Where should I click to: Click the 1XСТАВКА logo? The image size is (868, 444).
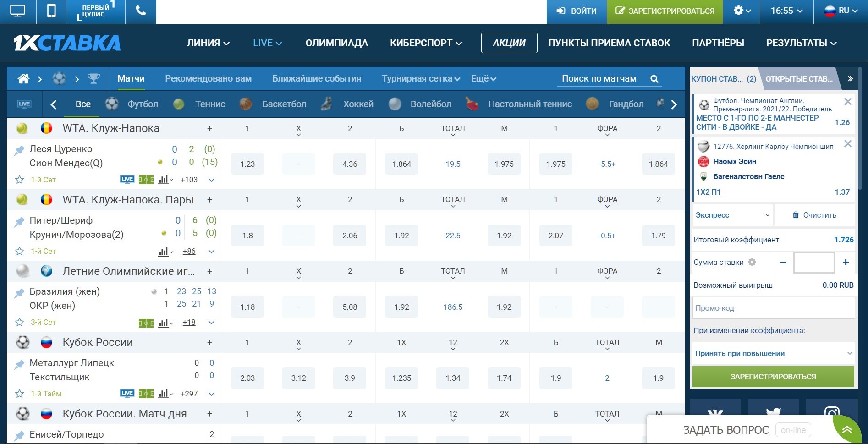pyautogui.click(x=67, y=43)
